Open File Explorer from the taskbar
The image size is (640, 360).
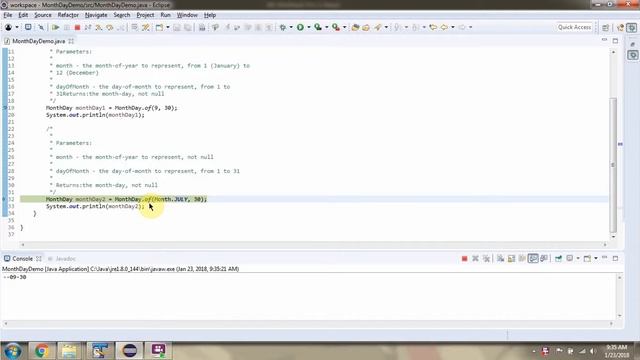(x=69, y=351)
